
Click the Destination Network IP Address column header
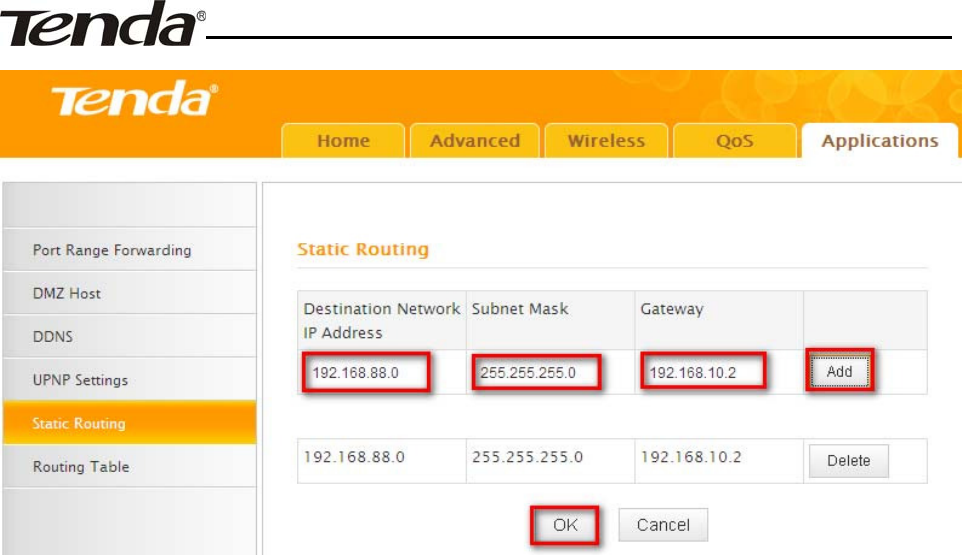click(x=382, y=320)
